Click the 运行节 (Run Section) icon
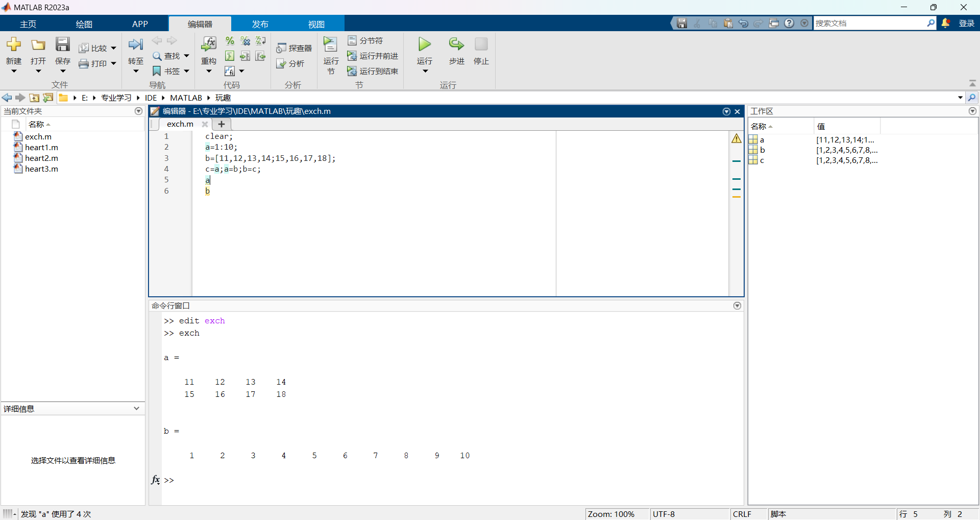This screenshot has width=980, height=520. tap(331, 44)
